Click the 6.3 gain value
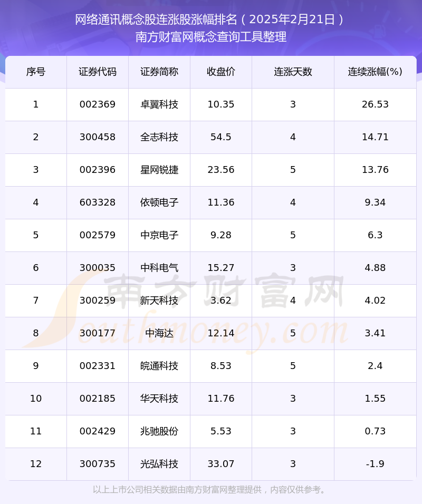The width and height of the screenshot is (422, 504). point(375,235)
